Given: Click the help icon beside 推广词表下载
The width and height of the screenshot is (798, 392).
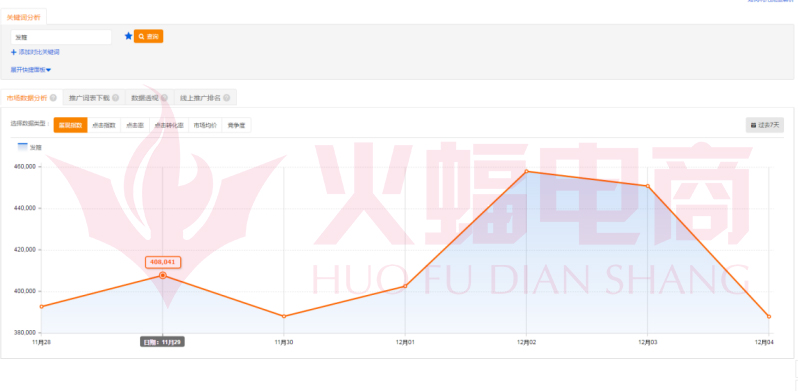Looking at the screenshot, I should (116, 98).
